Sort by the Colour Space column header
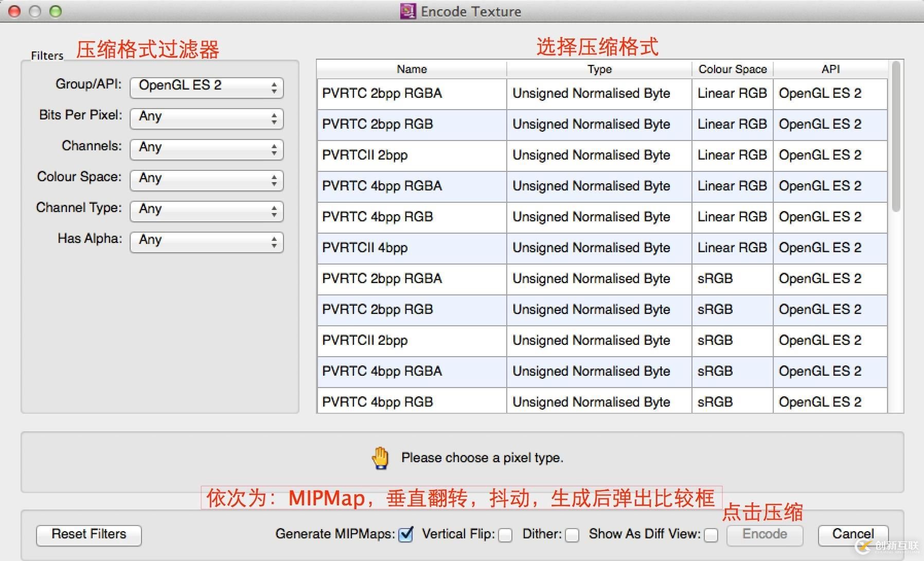The width and height of the screenshot is (924, 561). pyautogui.click(x=733, y=69)
